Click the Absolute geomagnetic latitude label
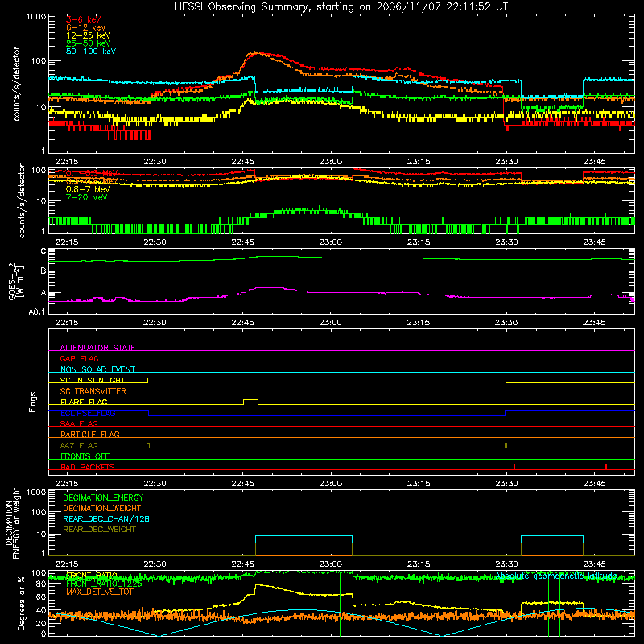The width and height of the screenshot is (644, 644). (556, 576)
